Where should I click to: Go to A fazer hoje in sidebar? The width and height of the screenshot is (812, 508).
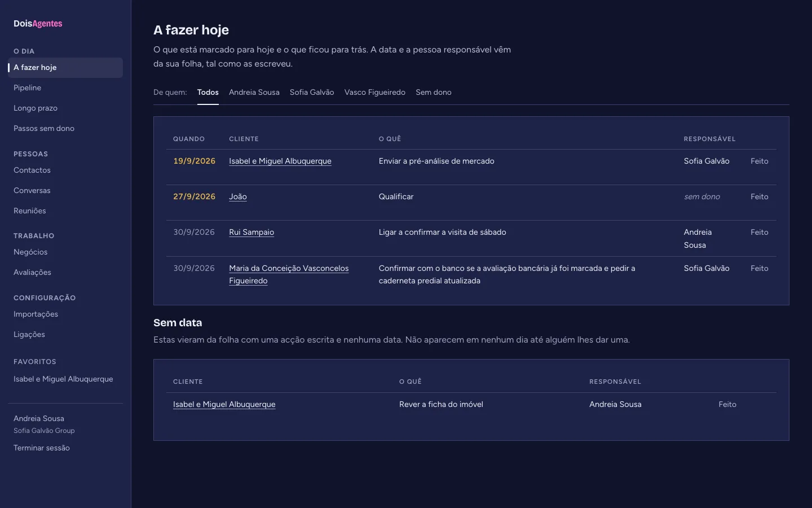pos(65,68)
